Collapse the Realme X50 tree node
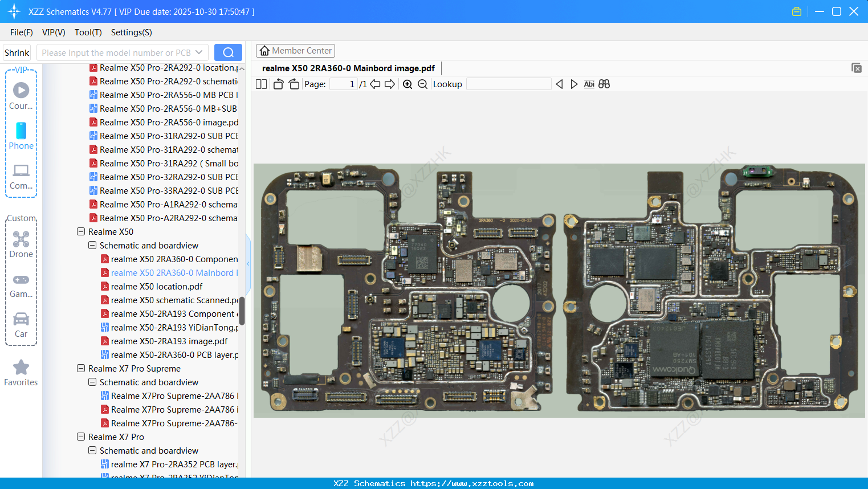 [x=80, y=231]
